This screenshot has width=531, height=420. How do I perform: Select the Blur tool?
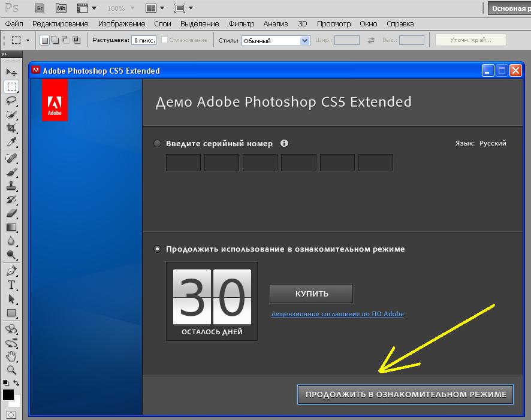pos(11,241)
